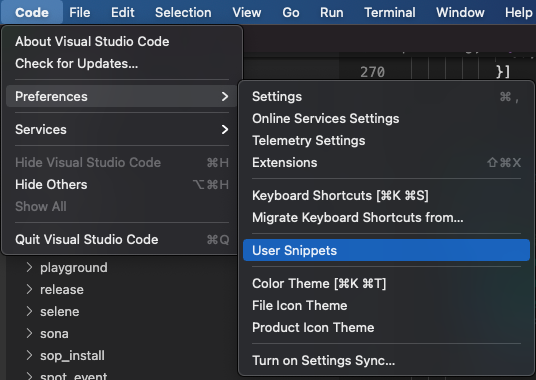Expand the Services submenu

[121, 130]
